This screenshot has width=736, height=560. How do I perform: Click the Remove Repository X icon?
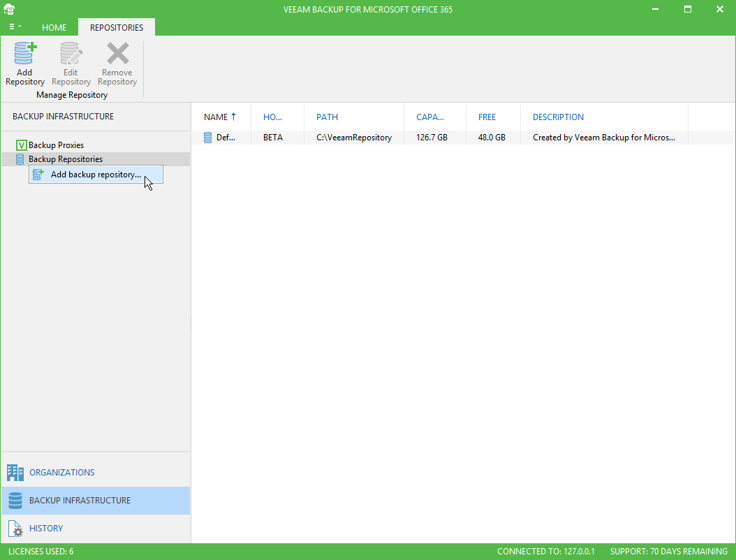coord(117,53)
